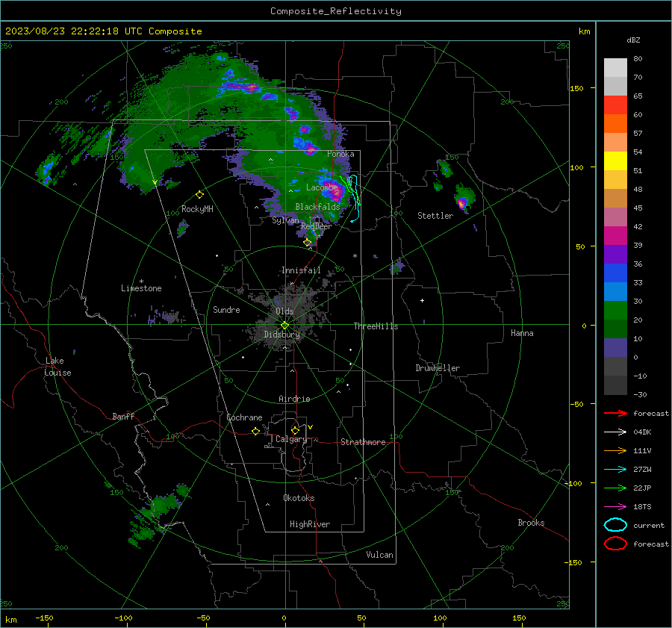Click the Stettler city label

[435, 216]
